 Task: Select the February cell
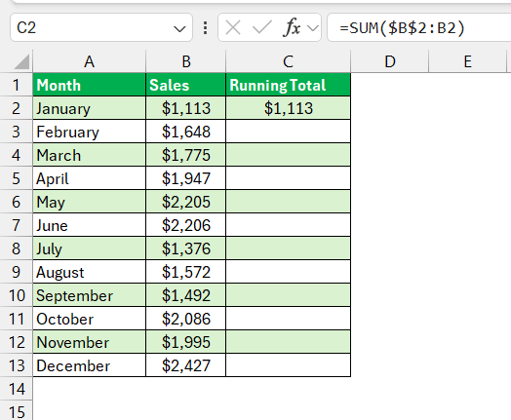(x=89, y=132)
